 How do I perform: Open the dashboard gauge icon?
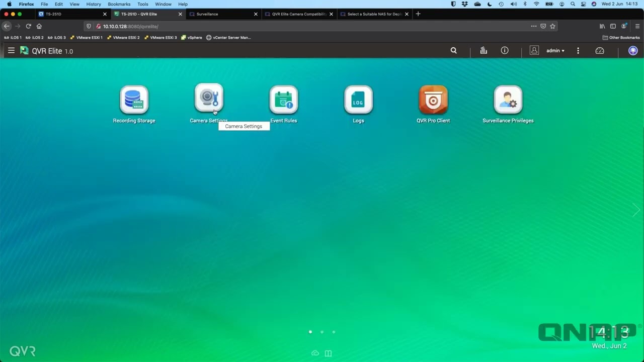point(600,51)
